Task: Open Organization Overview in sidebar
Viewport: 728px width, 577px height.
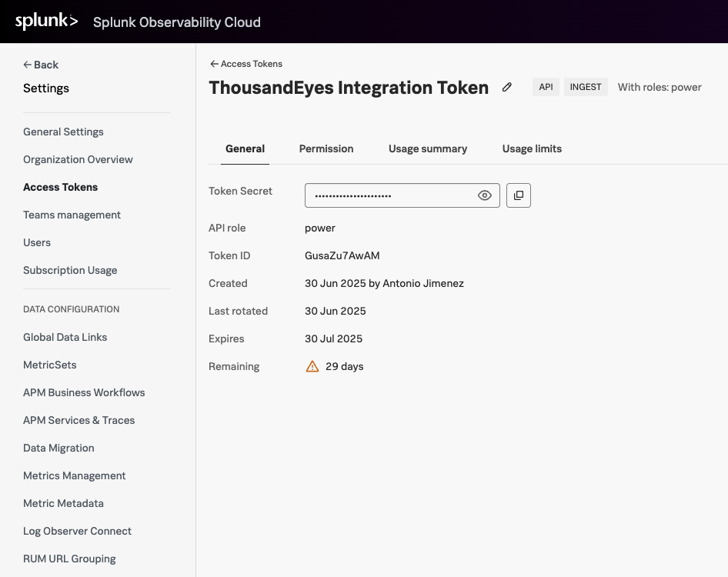Action: [x=78, y=159]
